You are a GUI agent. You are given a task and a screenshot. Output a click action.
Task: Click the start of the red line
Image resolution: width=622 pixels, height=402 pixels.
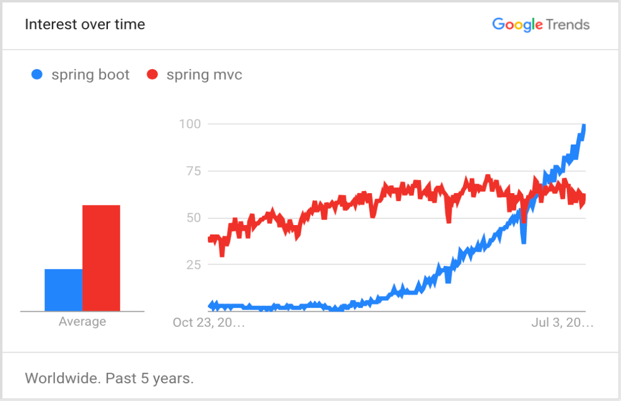pyautogui.click(x=210, y=239)
